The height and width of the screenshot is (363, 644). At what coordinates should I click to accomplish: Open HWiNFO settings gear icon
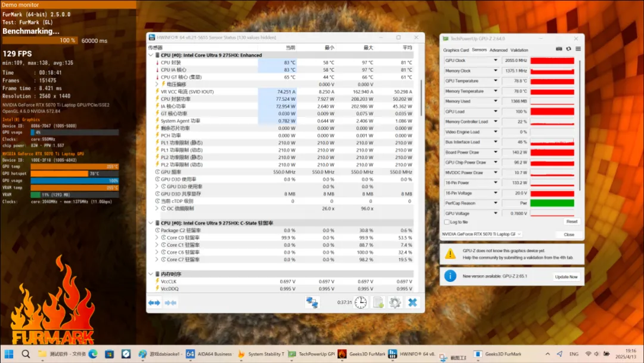pos(395,303)
